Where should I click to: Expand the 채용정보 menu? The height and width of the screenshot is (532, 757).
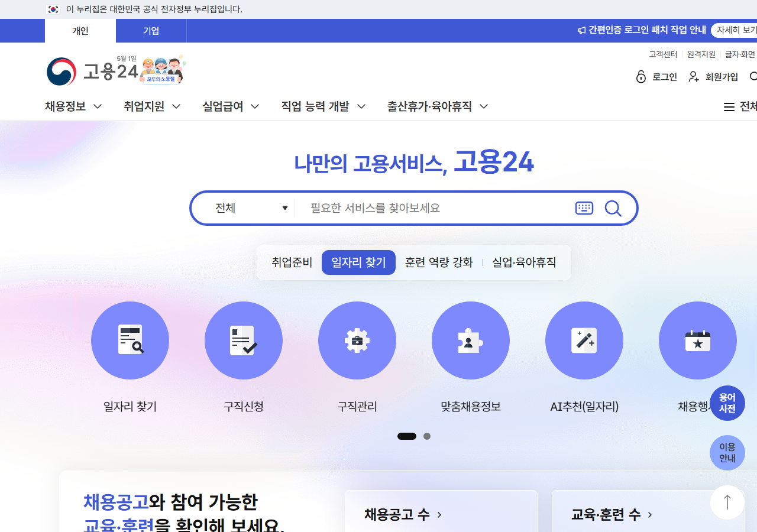pyautogui.click(x=73, y=106)
